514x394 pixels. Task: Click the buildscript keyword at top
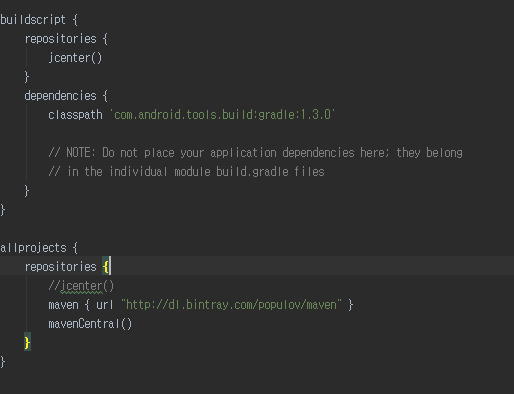coord(33,20)
